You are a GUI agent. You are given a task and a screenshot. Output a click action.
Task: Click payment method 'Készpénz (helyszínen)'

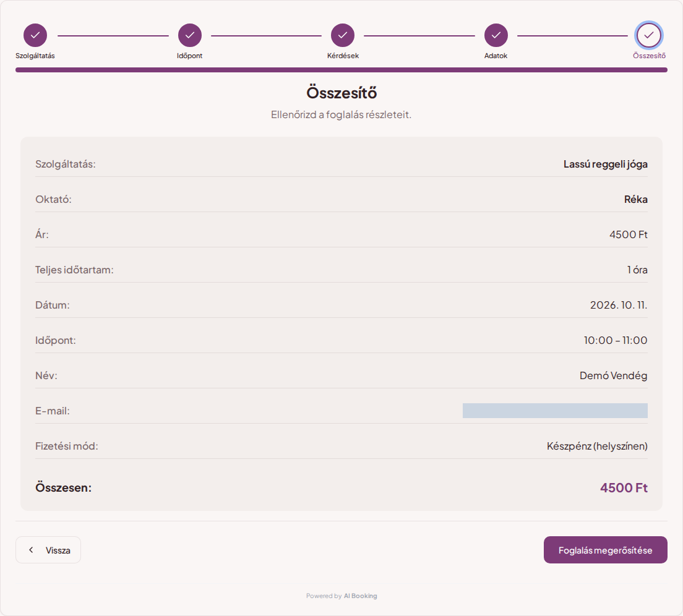pyautogui.click(x=597, y=446)
